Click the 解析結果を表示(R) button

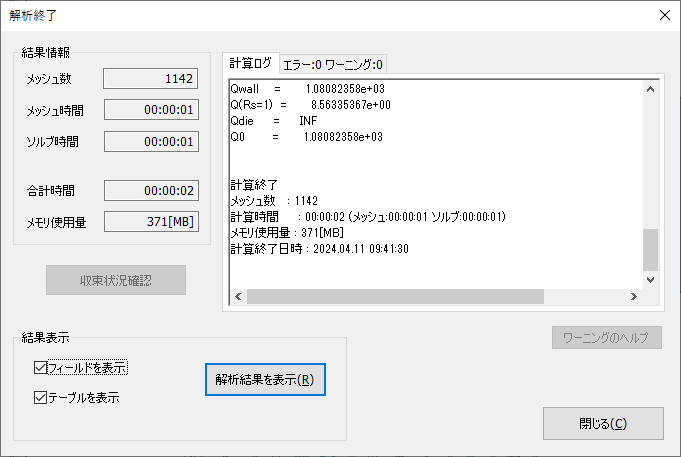click(265, 380)
